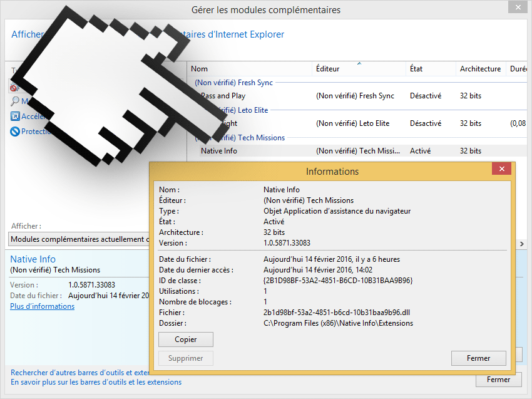
Task: Sort by the État column header
Action: tap(431, 69)
